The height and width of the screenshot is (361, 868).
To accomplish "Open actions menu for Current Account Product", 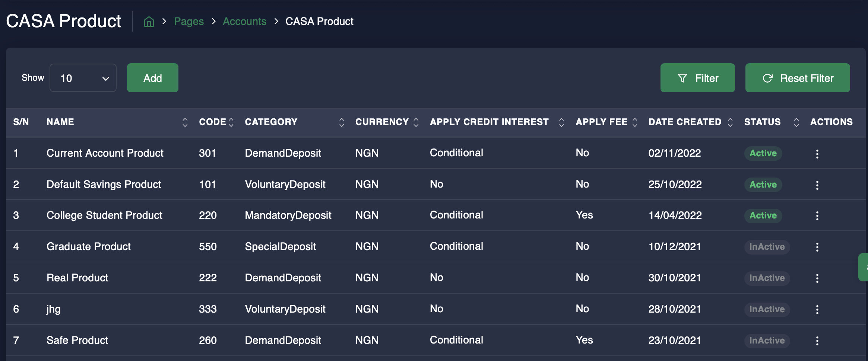I will click(x=817, y=154).
